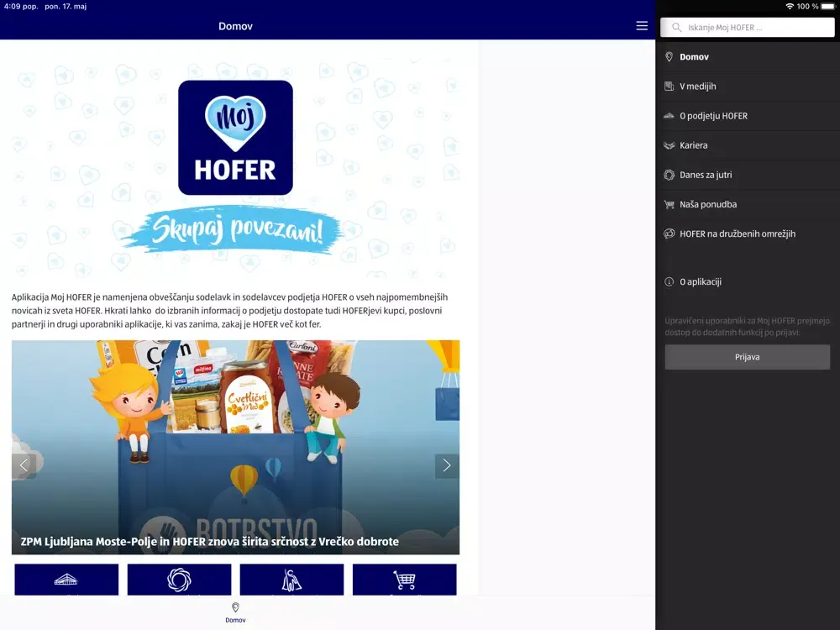Click the search magnifier icon

click(x=676, y=28)
